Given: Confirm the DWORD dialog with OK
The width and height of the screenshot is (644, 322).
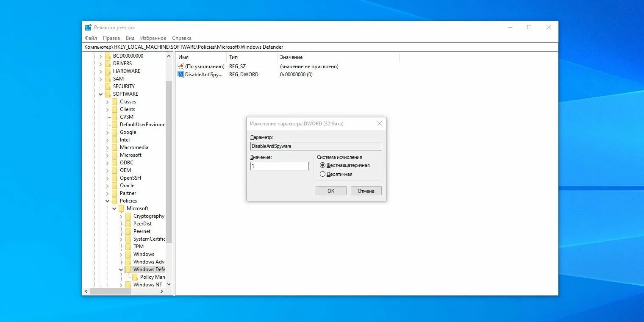Looking at the screenshot, I should [331, 191].
